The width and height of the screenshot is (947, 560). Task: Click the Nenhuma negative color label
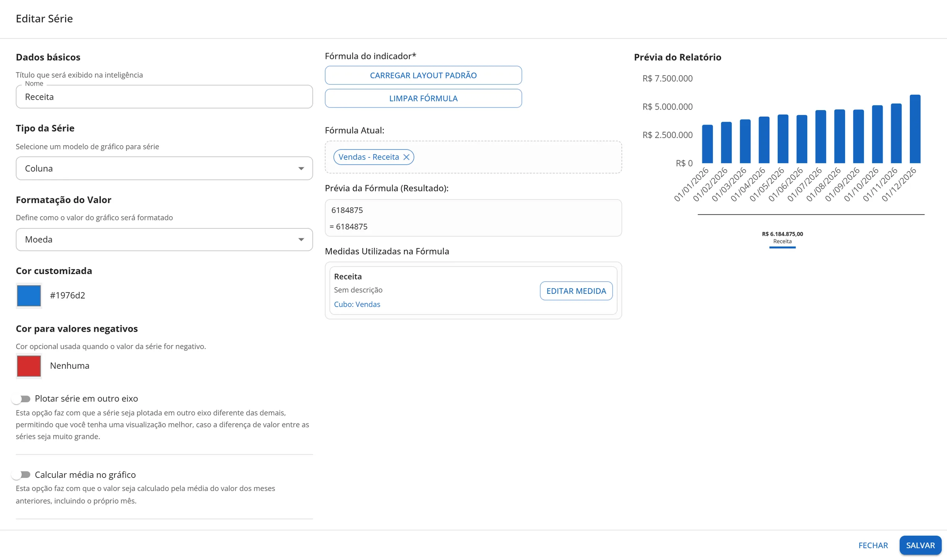[x=69, y=366]
